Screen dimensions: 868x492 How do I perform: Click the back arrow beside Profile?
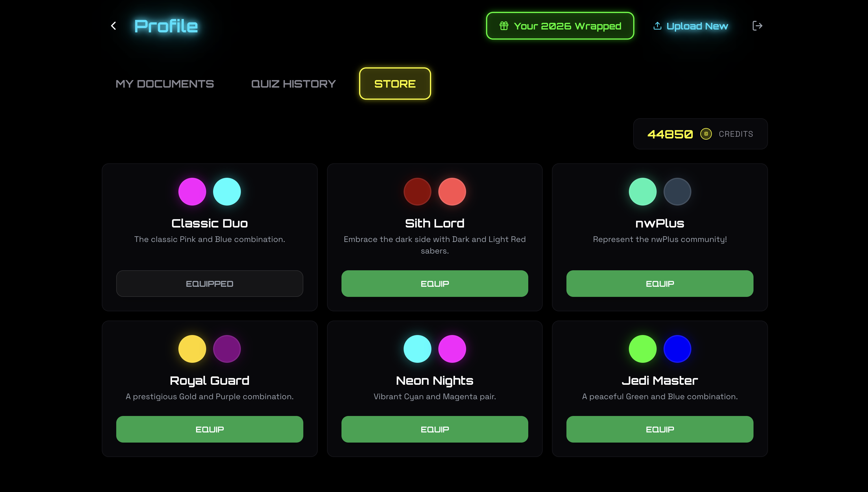click(x=114, y=26)
